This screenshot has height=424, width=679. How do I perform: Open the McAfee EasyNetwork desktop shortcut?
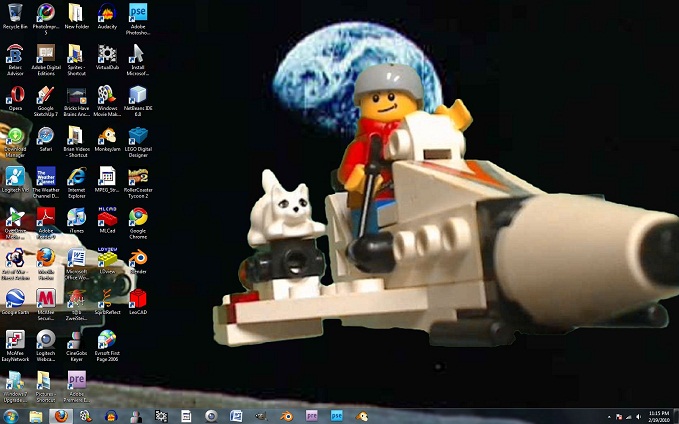click(x=15, y=346)
